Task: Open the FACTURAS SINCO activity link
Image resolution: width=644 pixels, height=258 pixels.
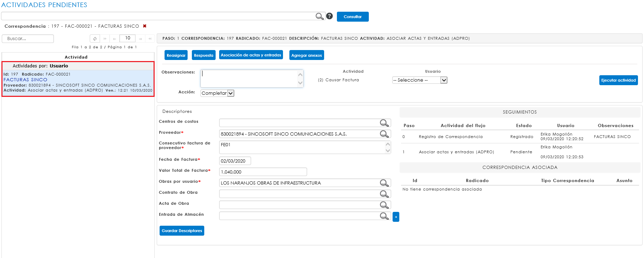Action: click(25, 80)
